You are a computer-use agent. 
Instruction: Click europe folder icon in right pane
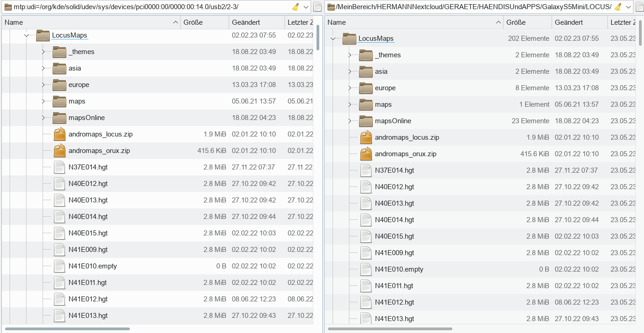(x=366, y=88)
